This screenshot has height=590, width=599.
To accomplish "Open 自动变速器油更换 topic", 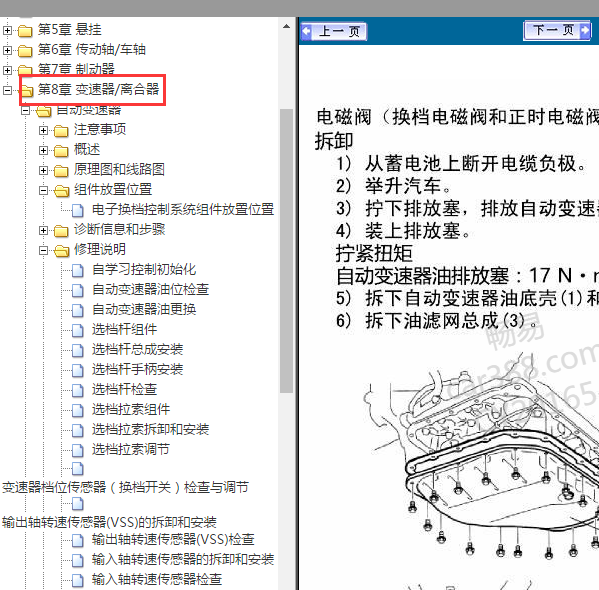I will pos(144,309).
